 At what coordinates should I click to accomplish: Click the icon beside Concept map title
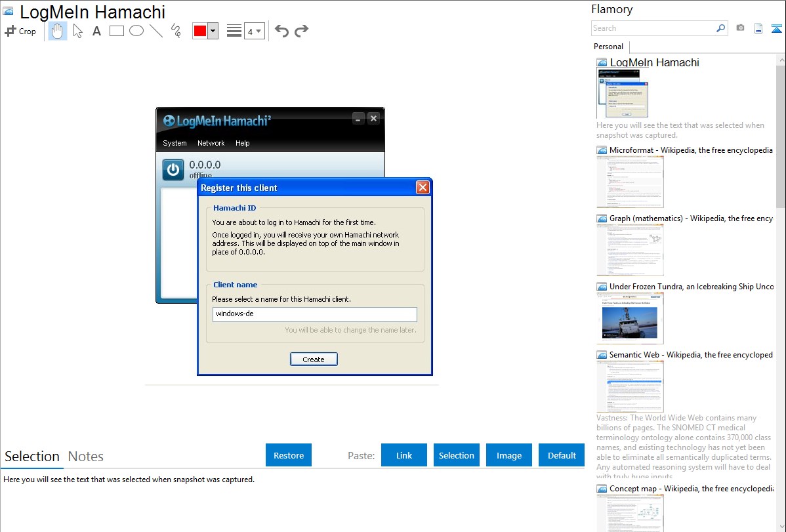[x=602, y=489]
